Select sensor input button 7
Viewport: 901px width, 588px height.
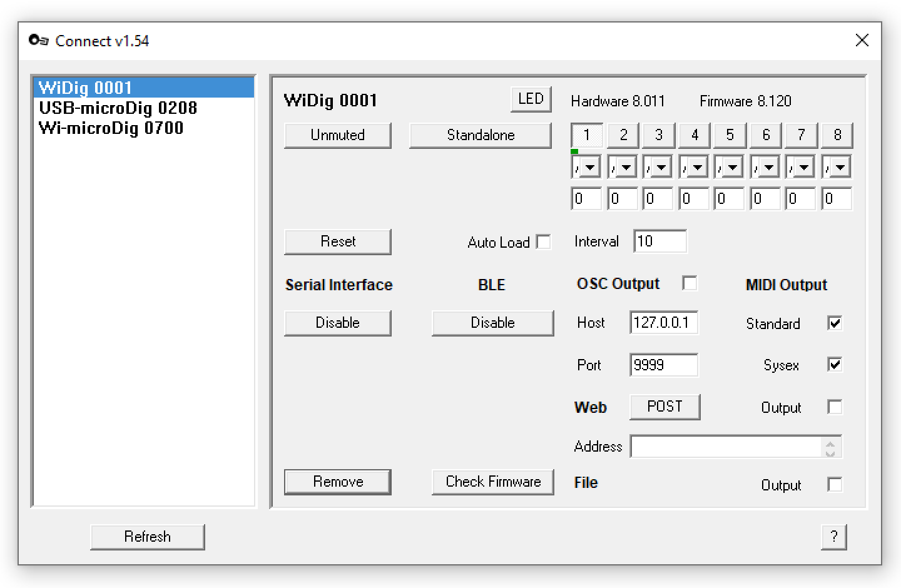click(801, 135)
